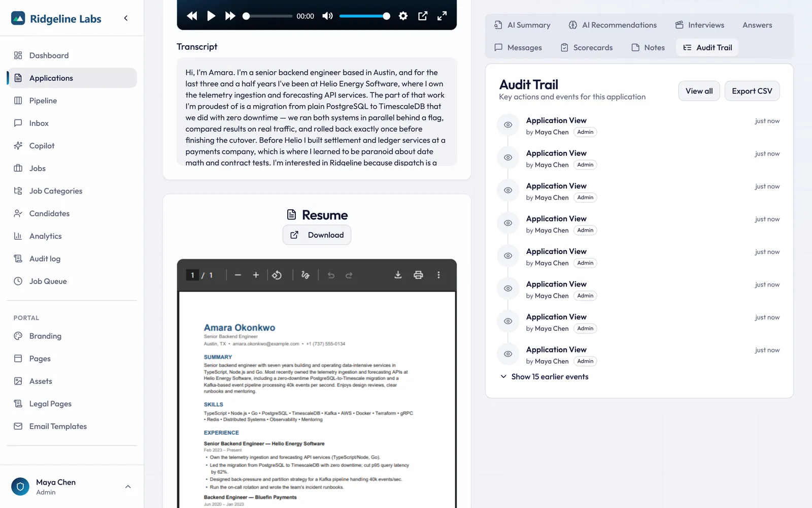Click the Amara Okonkwo resume page
This screenshot has height=508, width=812.
click(x=317, y=399)
